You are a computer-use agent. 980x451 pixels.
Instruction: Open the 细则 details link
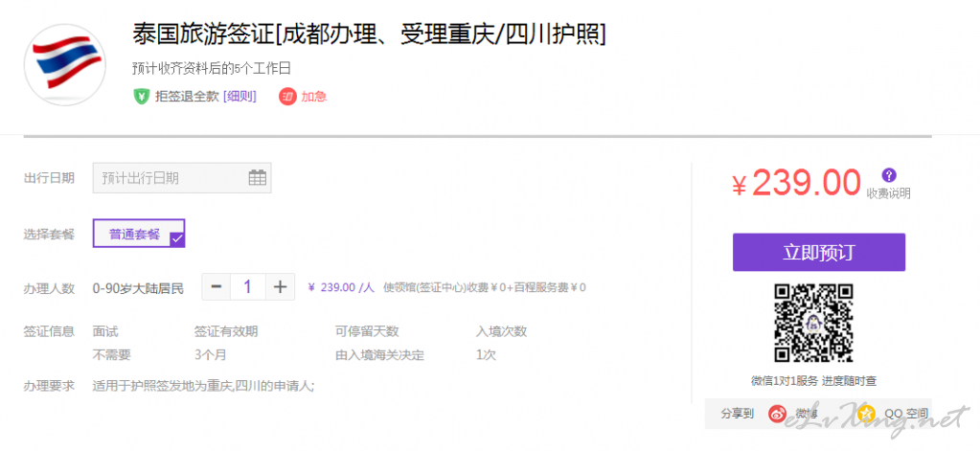pyautogui.click(x=239, y=96)
